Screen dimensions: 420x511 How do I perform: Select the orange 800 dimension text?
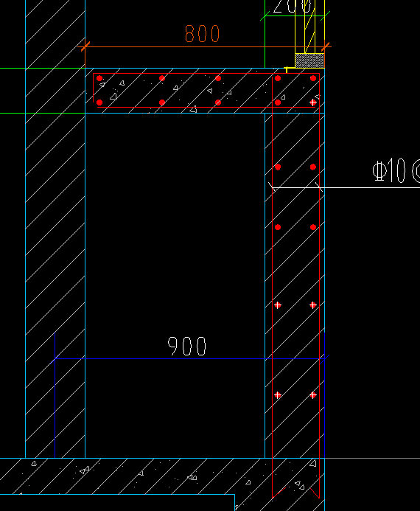tap(202, 34)
